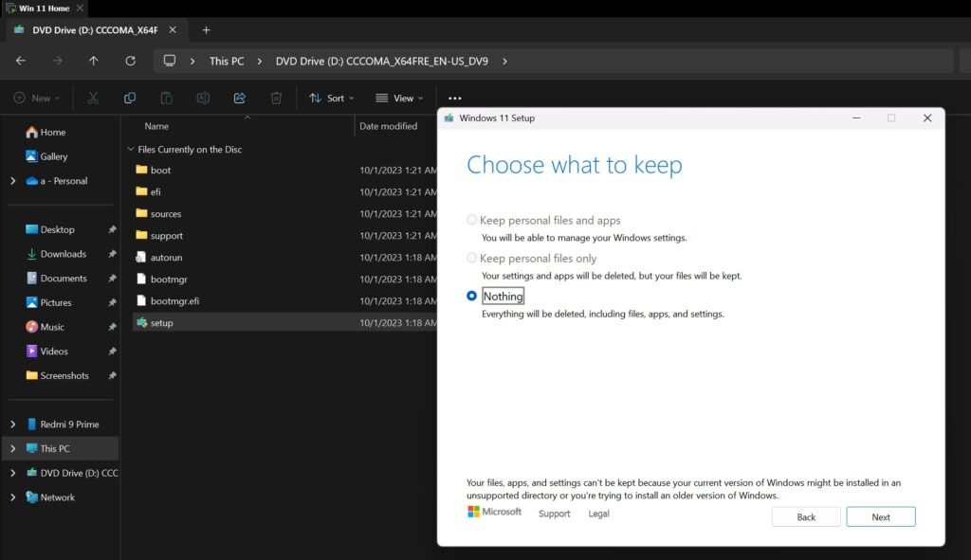Click the Paste icon in the toolbar
Screen dimensions: 971x560
pos(166,98)
